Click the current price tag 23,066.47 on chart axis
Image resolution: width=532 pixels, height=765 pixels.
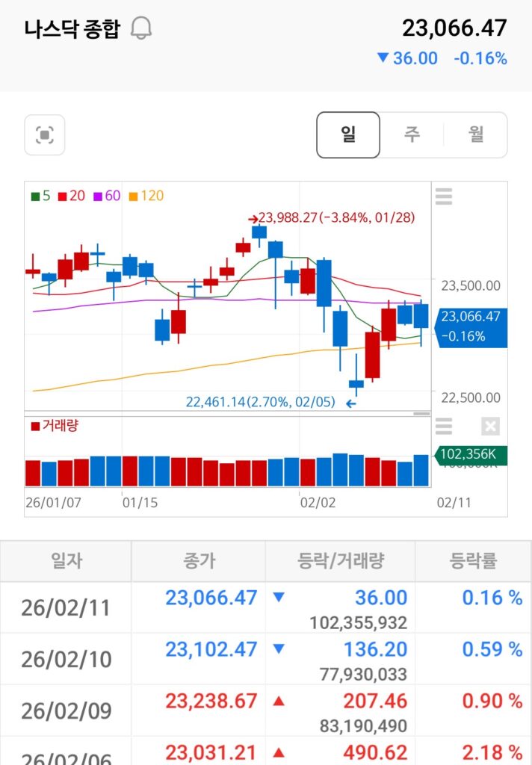pyautogui.click(x=471, y=326)
